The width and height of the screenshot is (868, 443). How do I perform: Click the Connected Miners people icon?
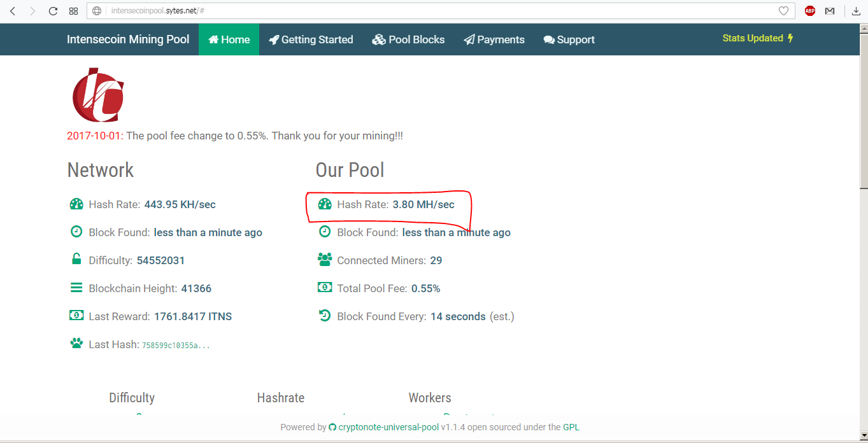pyautogui.click(x=325, y=259)
